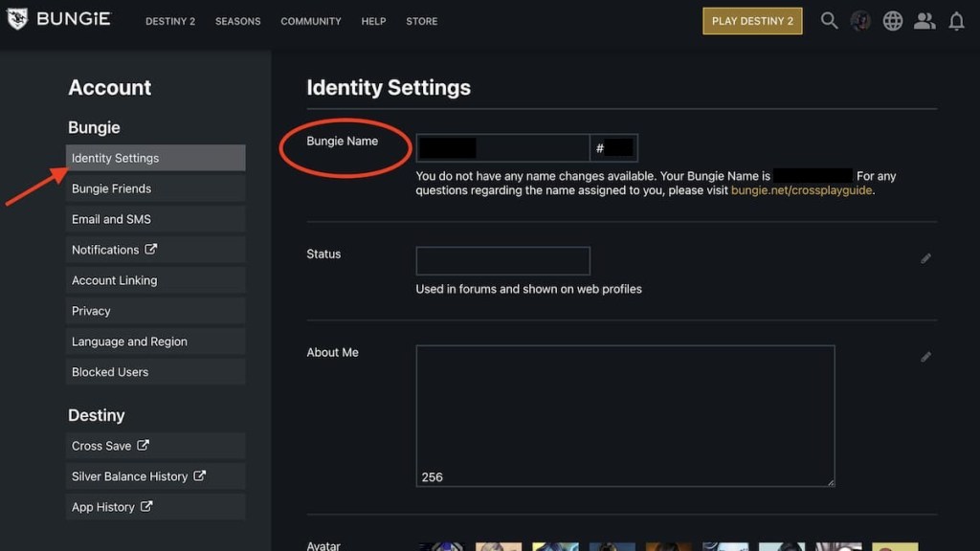
Task: Click the About Me text area
Action: pyautogui.click(x=625, y=415)
